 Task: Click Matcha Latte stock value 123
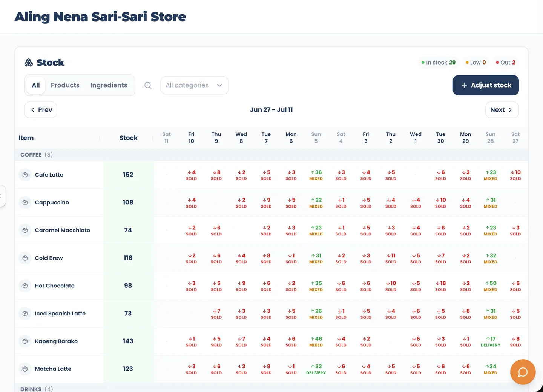click(x=128, y=369)
